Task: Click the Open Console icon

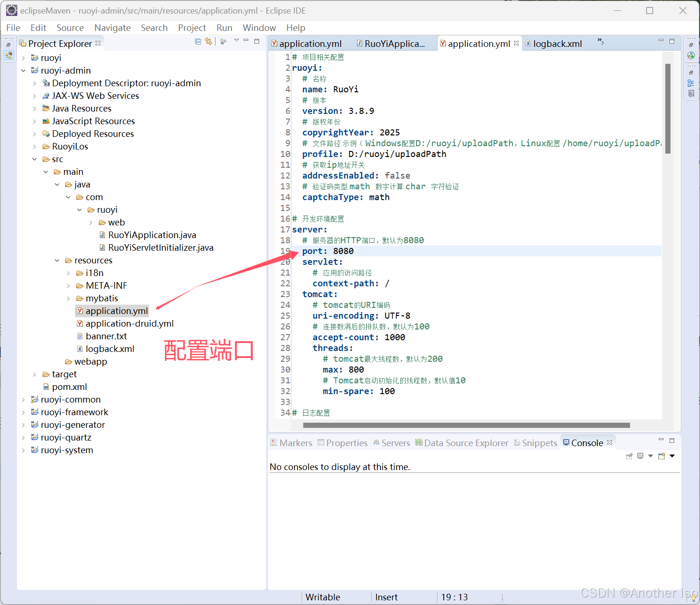Action: coord(662,456)
